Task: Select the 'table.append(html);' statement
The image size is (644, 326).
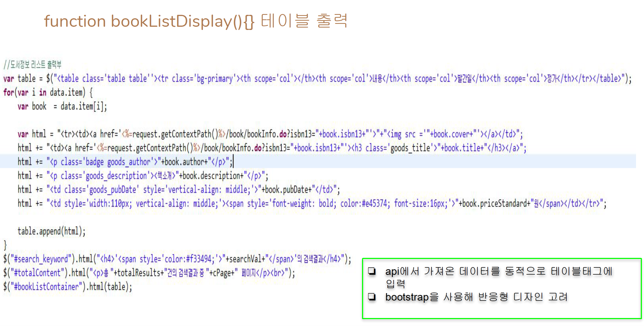Action: pyautogui.click(x=52, y=231)
